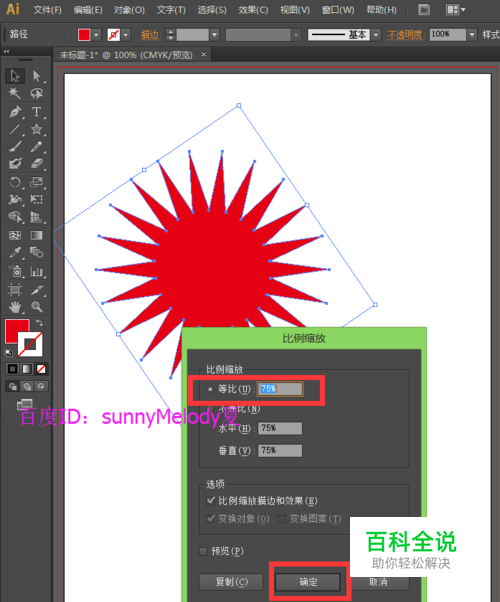Expand the collapsed toolbar double-arrow
This screenshot has width=500, height=602.
point(6,51)
